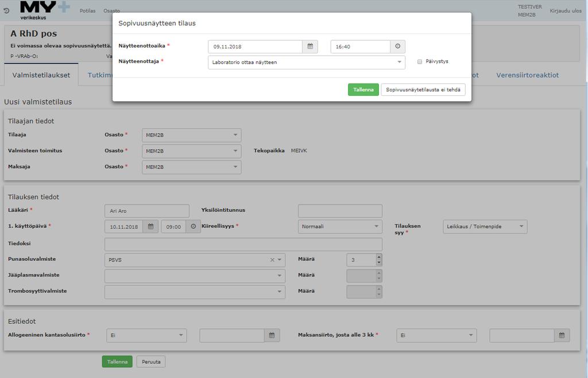The width and height of the screenshot is (588, 378).
Task: Expand the Maksaja Osasto dropdown
Action: point(191,167)
